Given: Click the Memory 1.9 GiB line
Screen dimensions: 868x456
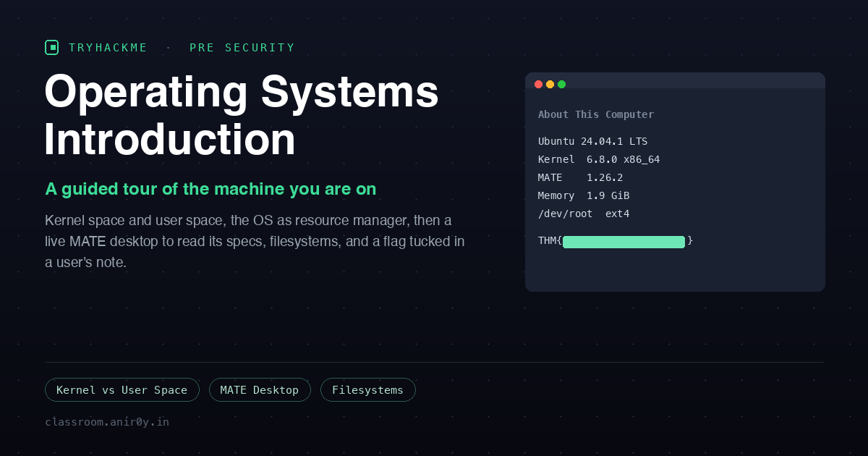Looking at the screenshot, I should (x=584, y=195).
